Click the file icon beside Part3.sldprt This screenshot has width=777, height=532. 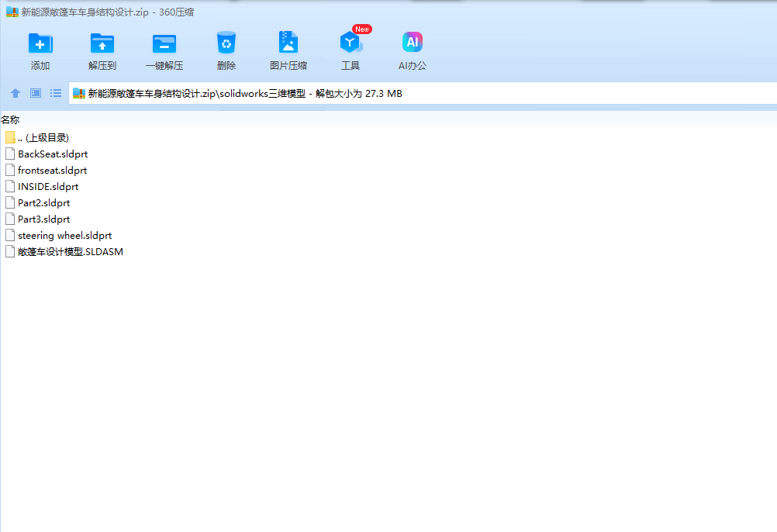coord(10,219)
